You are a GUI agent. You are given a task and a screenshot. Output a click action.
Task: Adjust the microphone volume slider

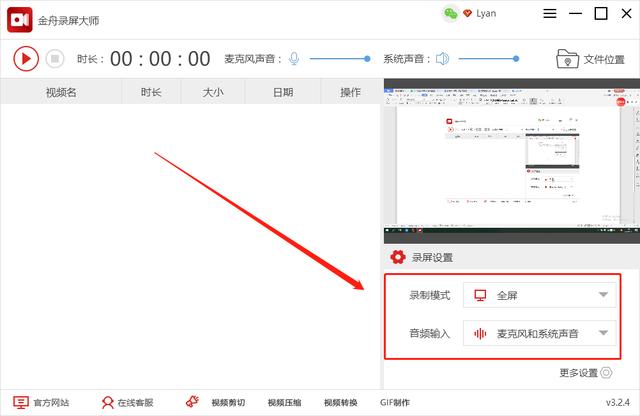pos(340,59)
